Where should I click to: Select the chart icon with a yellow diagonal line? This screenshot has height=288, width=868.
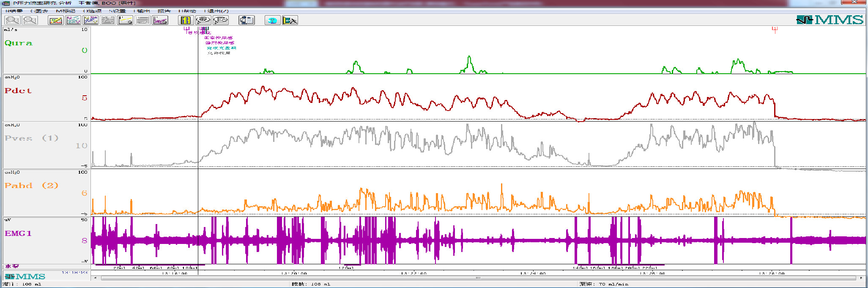(125, 20)
